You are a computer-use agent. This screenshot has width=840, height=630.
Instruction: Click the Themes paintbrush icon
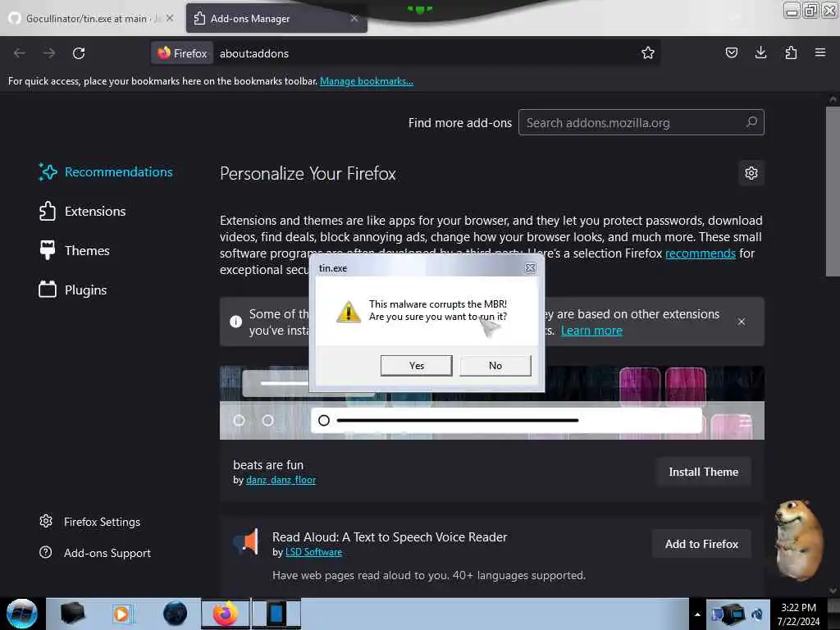[x=47, y=250]
